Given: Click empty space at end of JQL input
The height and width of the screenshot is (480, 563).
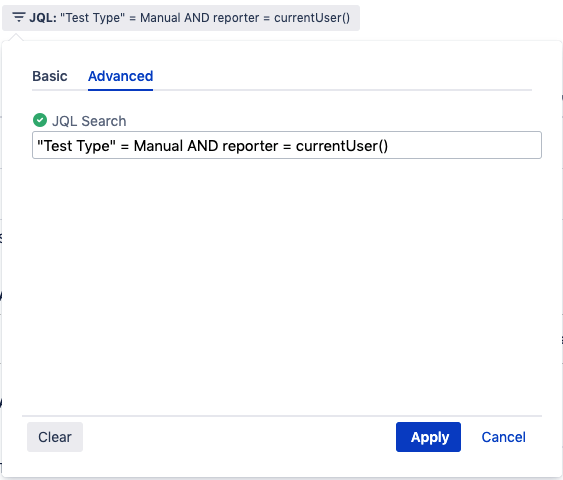Looking at the screenshot, I should 463,145.
